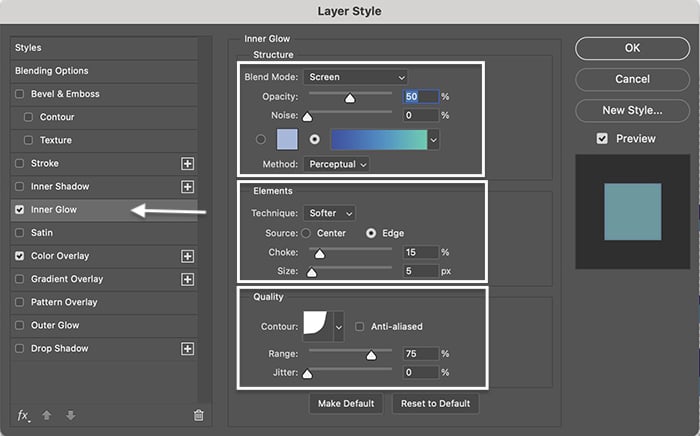Viewport: 700px width, 436px height.
Task: Open the Blend Mode Screen dropdown
Action: coord(355,77)
